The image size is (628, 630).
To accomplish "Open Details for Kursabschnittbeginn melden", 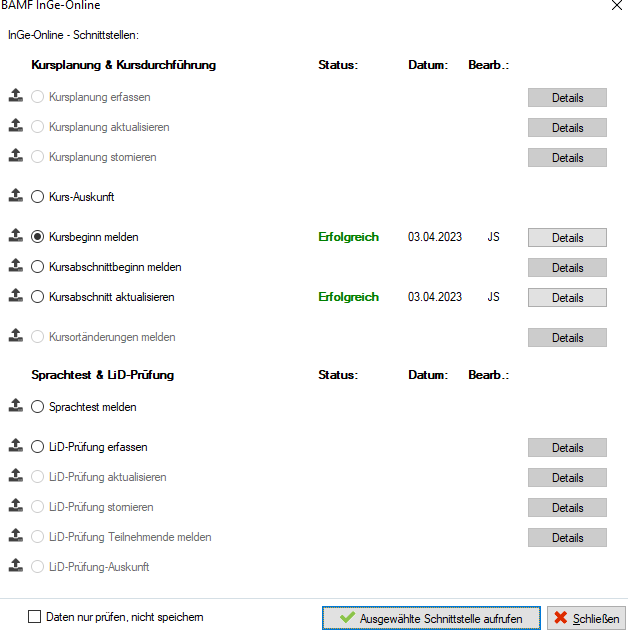I will click(x=567, y=268).
